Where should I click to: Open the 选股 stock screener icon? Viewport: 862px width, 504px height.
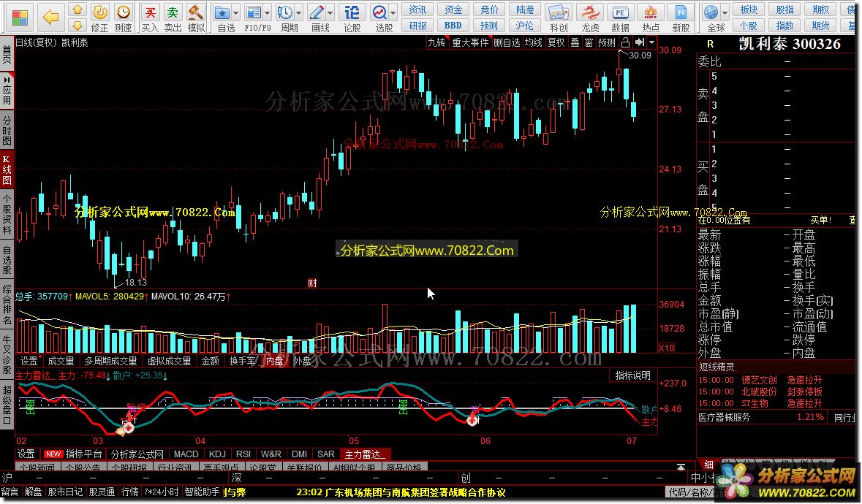pos(380,12)
